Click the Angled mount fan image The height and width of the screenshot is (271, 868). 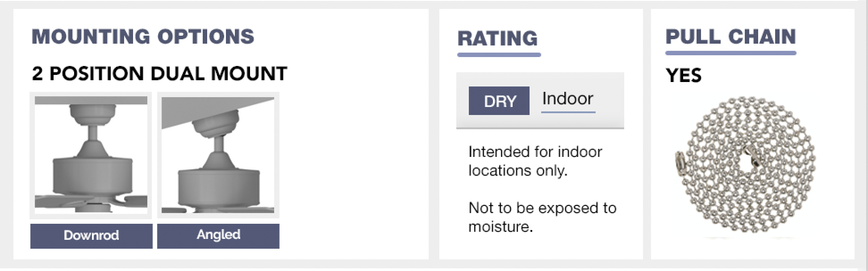pos(218,155)
